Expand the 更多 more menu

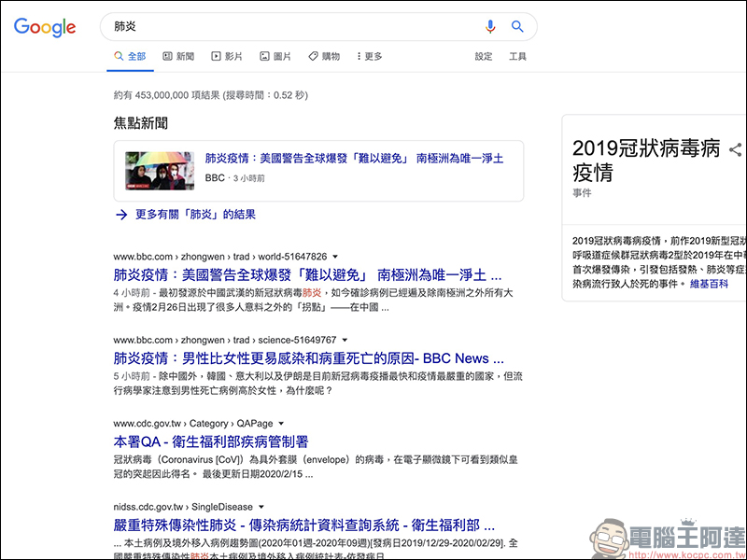(x=370, y=57)
